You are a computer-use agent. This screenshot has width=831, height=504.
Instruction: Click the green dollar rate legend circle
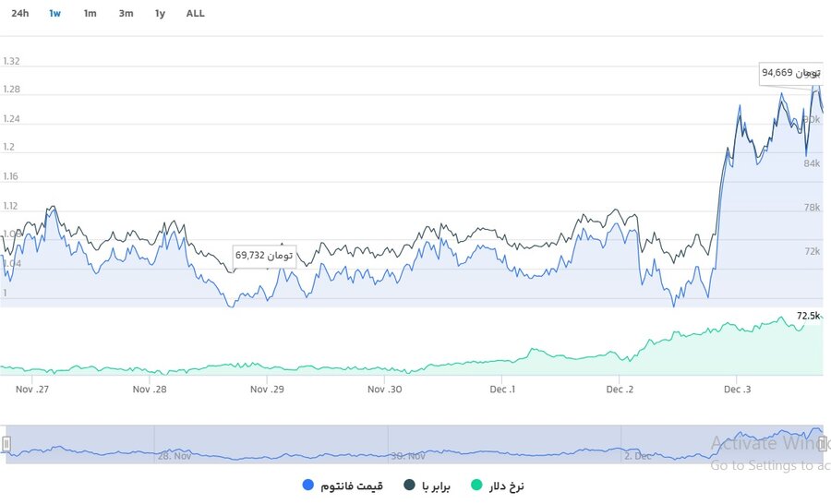pyautogui.click(x=476, y=486)
